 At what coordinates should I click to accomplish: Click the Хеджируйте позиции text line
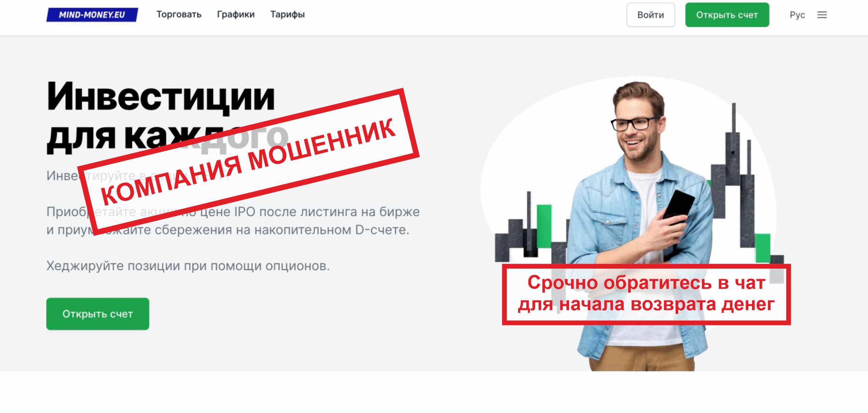coord(188,266)
